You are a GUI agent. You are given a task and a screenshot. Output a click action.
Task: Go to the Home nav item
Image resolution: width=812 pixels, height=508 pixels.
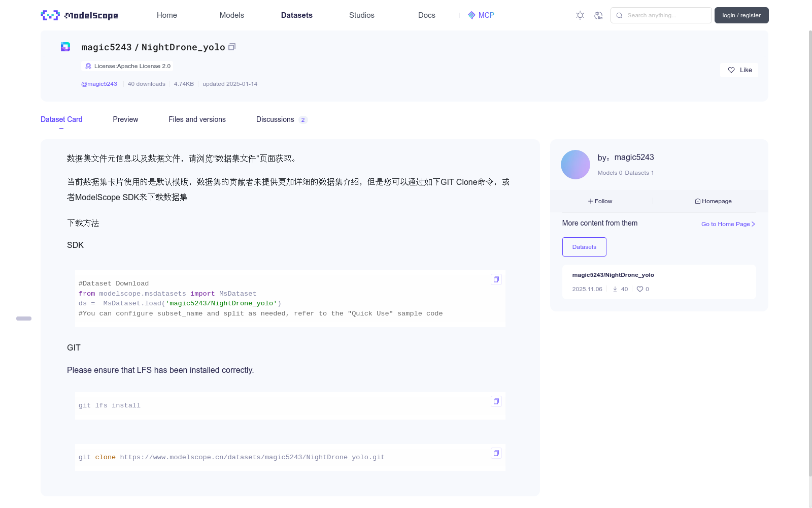(x=167, y=15)
